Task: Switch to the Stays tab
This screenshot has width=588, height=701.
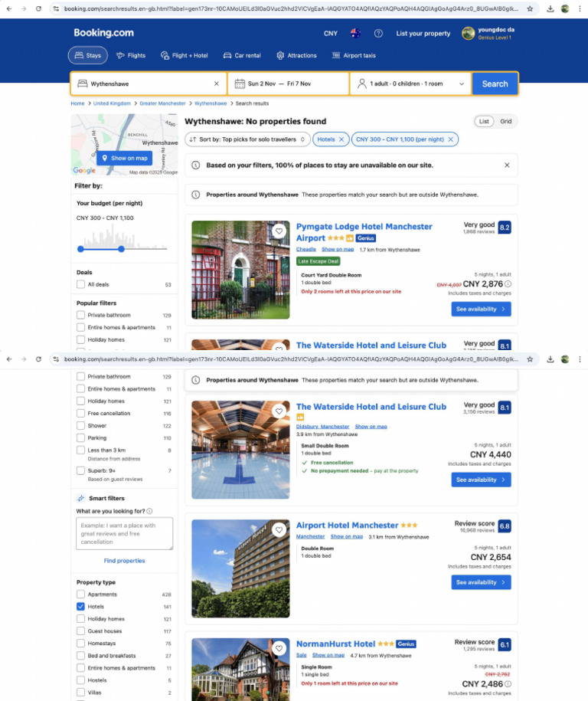Action: pos(87,55)
